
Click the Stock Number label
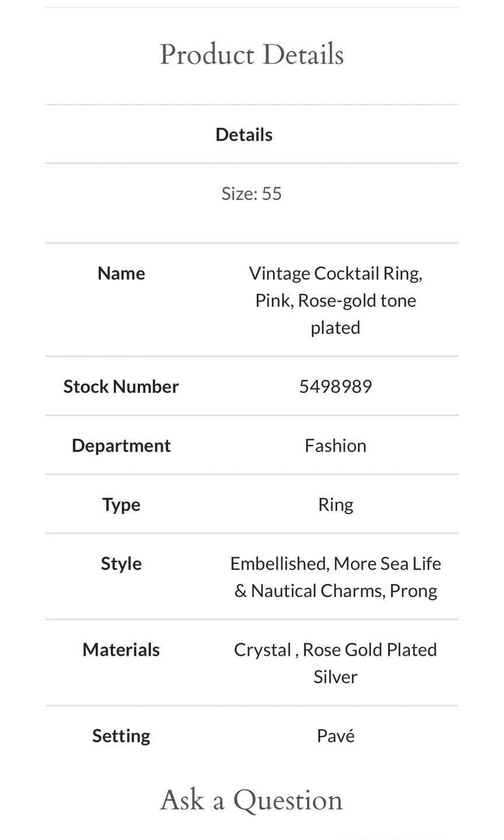121,386
